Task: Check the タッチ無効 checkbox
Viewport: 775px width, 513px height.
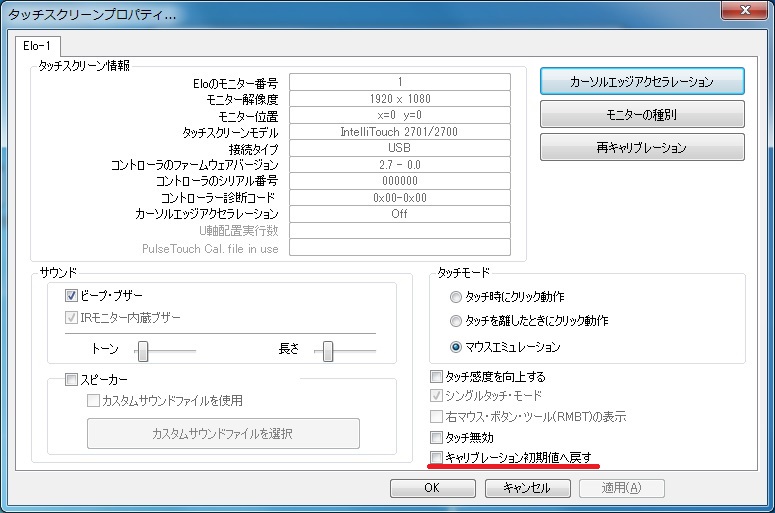Action: 436,437
